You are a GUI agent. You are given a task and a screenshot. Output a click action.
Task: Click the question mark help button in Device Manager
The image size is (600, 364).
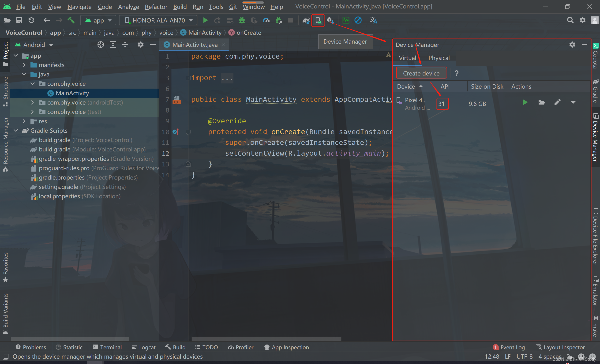456,73
